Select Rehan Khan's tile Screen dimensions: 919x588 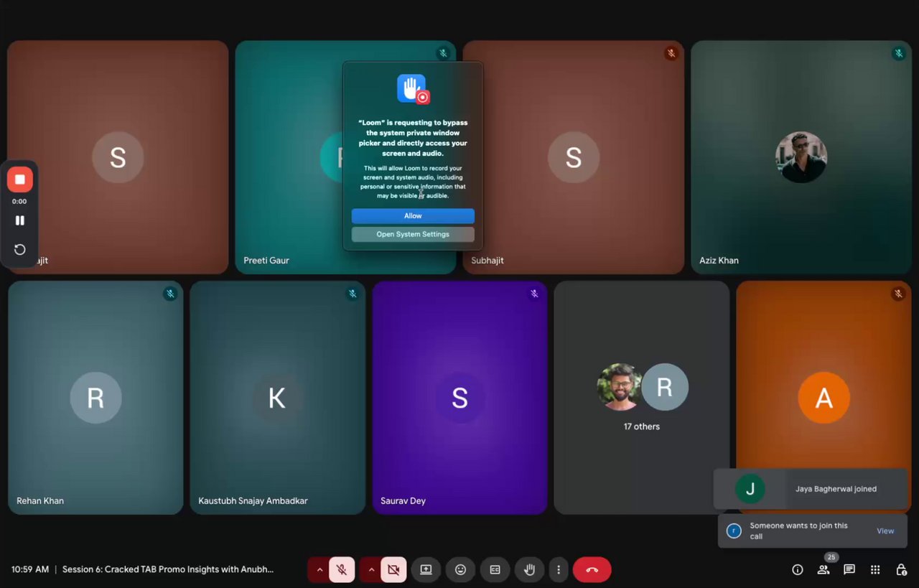(x=95, y=397)
